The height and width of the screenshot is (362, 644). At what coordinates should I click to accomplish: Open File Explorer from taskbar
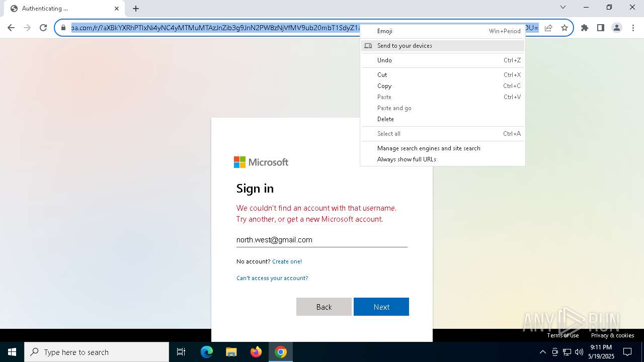[x=231, y=352]
